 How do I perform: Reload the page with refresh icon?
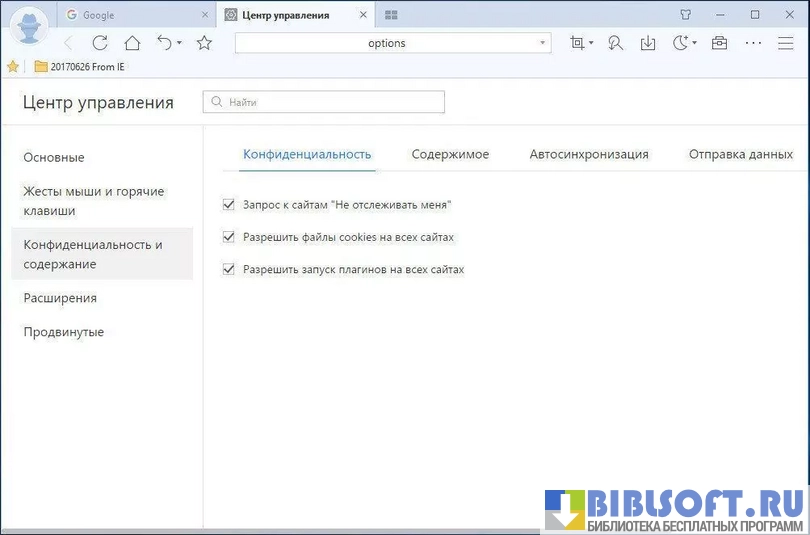click(100, 43)
